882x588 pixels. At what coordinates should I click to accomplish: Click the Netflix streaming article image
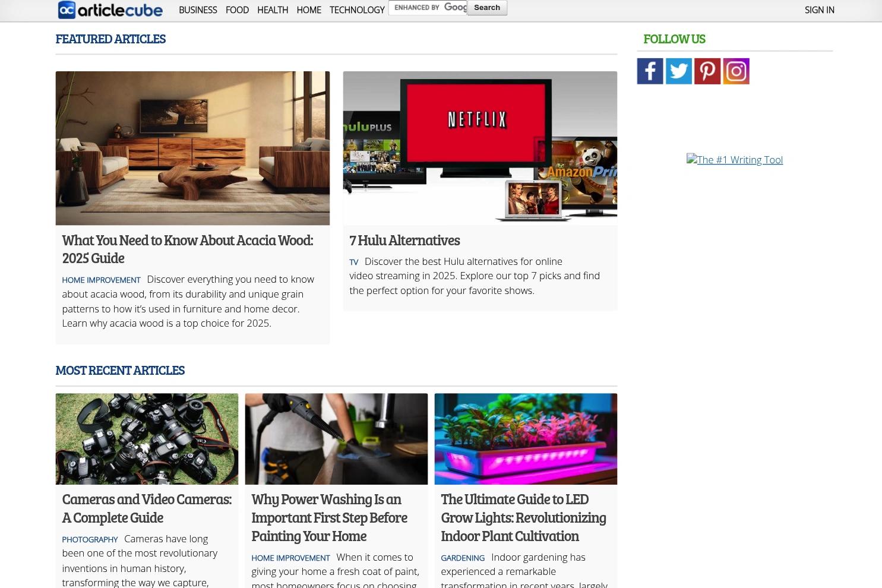tap(480, 148)
